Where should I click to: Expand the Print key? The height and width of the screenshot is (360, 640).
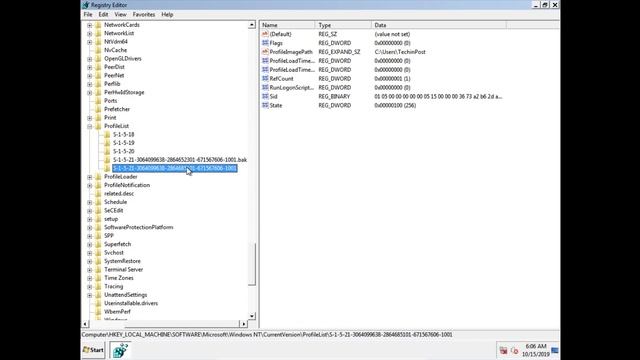tap(89, 118)
